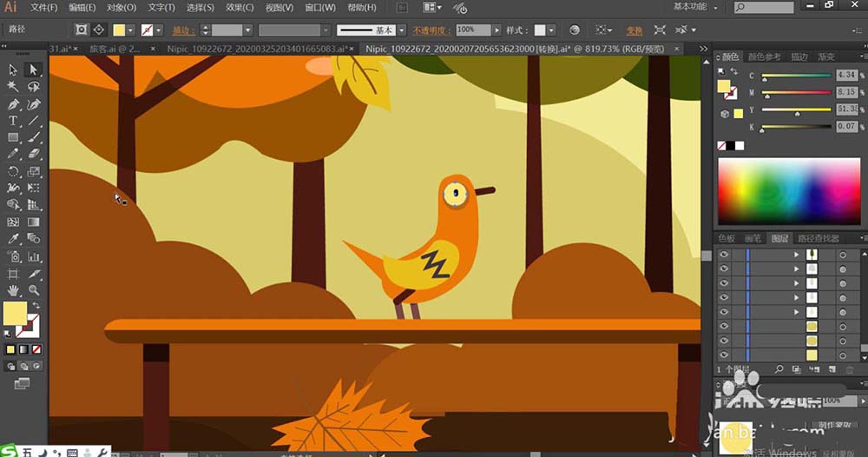Open the 文件(F) menu
Viewport: 868px width, 457px height.
click(43, 8)
